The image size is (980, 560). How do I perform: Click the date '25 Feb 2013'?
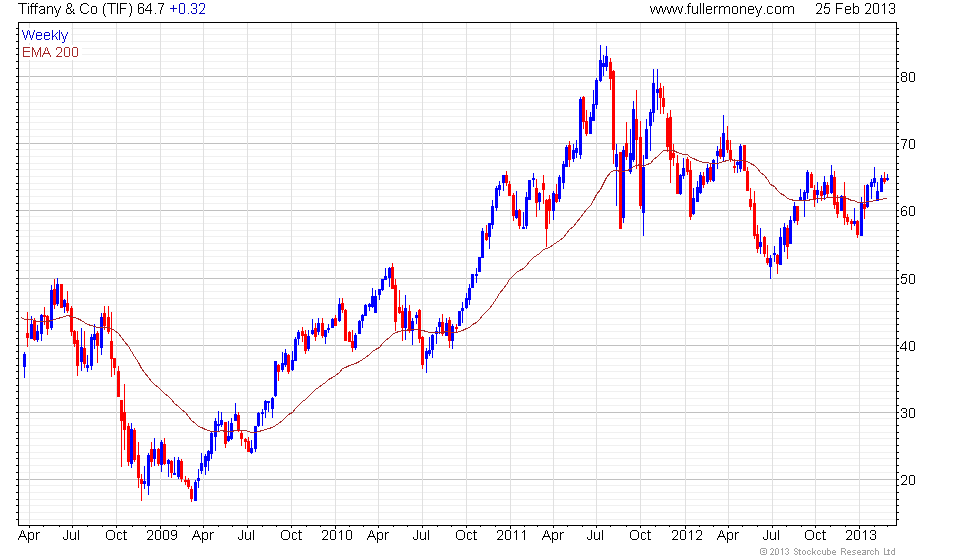click(x=855, y=9)
